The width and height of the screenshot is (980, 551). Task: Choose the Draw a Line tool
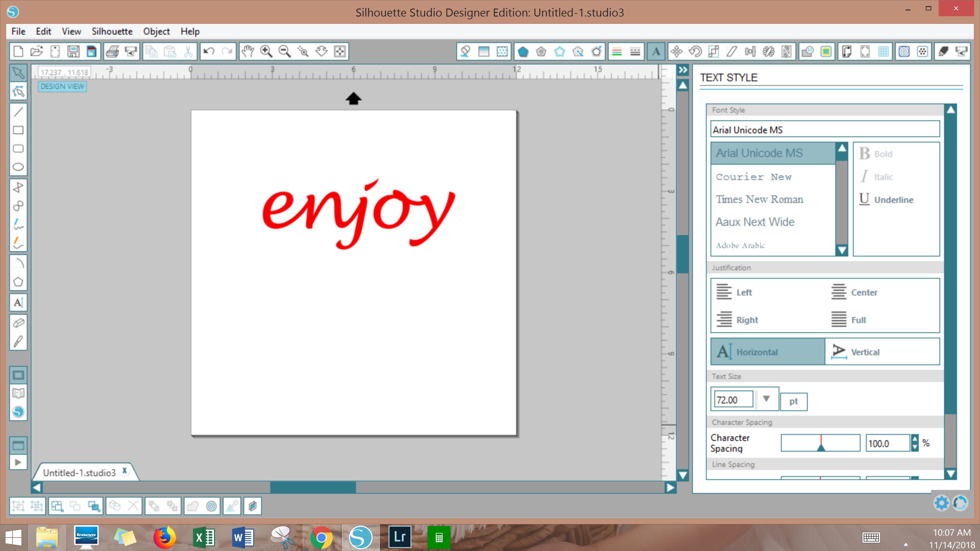18,112
